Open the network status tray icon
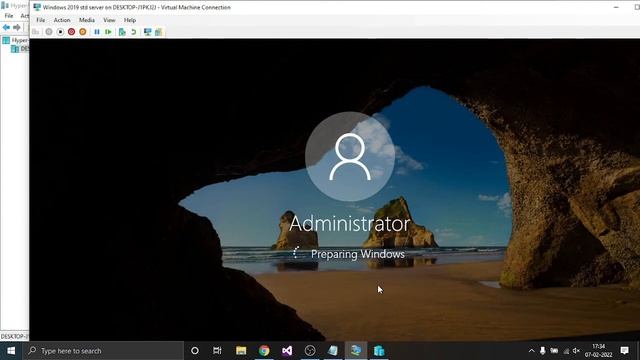Viewport: 640px width, 360px height. [566, 351]
